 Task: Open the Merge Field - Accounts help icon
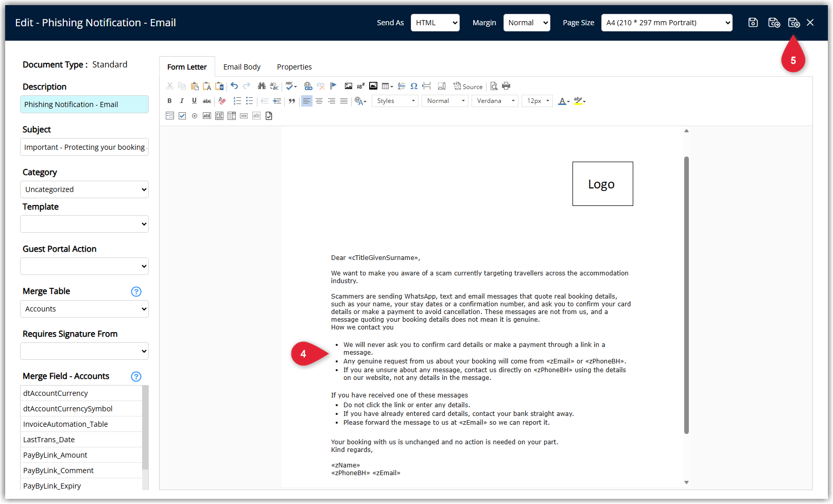point(136,377)
